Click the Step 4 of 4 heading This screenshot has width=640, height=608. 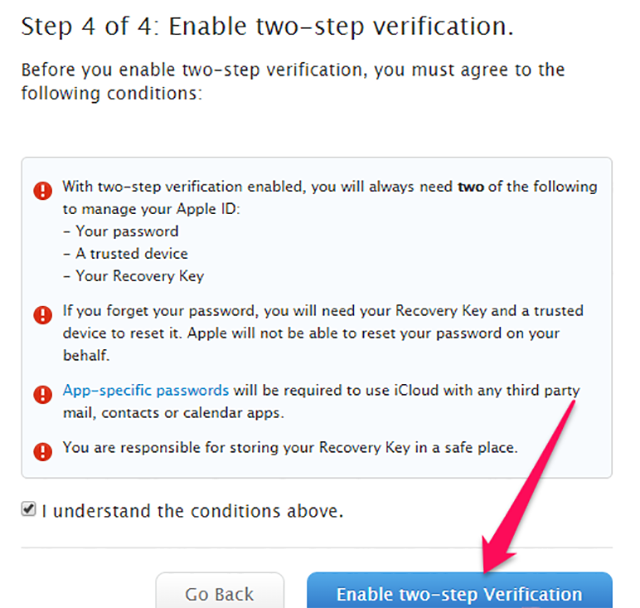click(x=267, y=27)
